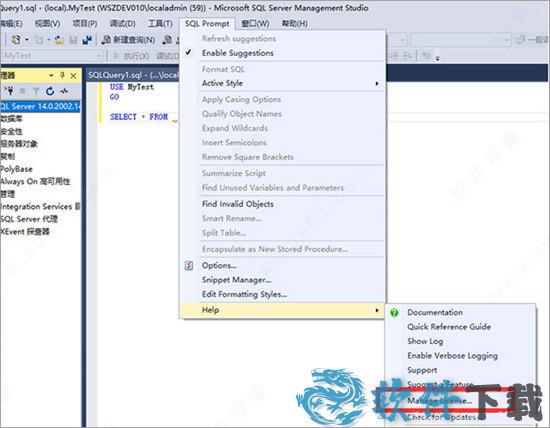Select the 服务器对象 tree node
This screenshot has height=428, width=550.
click(x=19, y=143)
